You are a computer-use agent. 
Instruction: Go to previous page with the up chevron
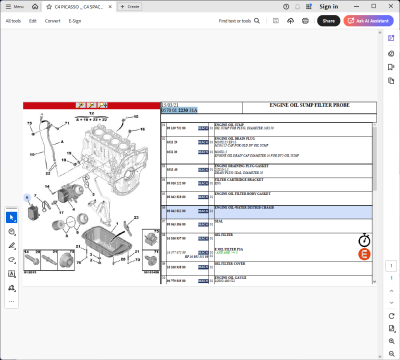click(391, 291)
